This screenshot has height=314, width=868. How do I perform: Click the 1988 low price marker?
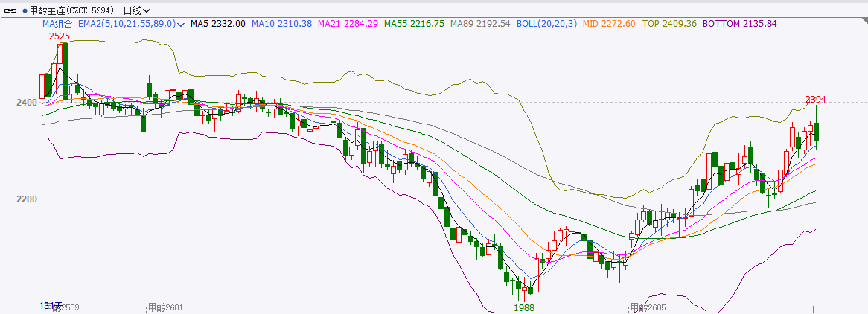[526, 307]
